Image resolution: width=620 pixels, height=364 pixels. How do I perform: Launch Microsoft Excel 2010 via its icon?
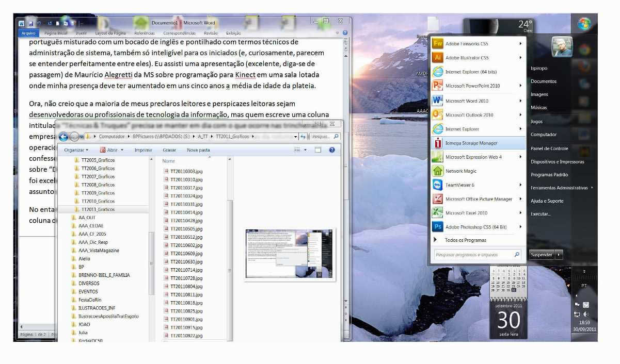pyautogui.click(x=438, y=212)
